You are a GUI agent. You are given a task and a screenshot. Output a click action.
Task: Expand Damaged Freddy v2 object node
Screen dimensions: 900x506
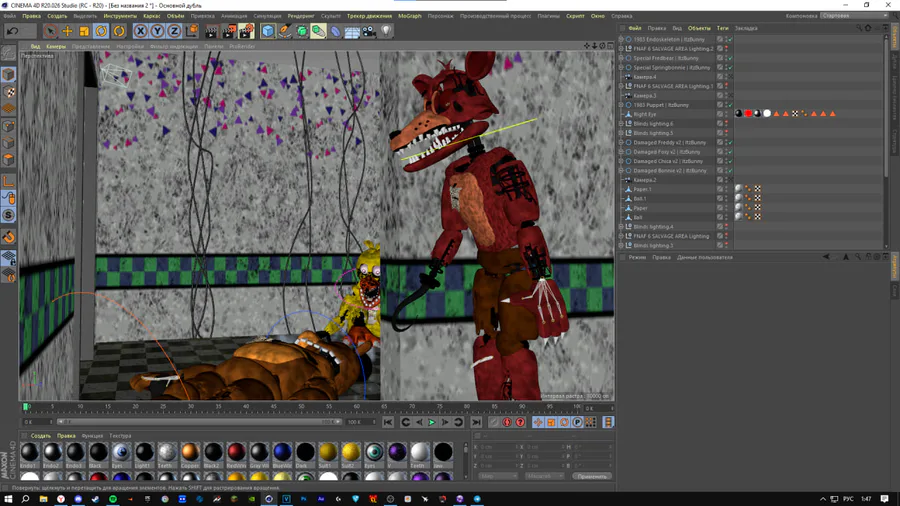[x=621, y=142]
